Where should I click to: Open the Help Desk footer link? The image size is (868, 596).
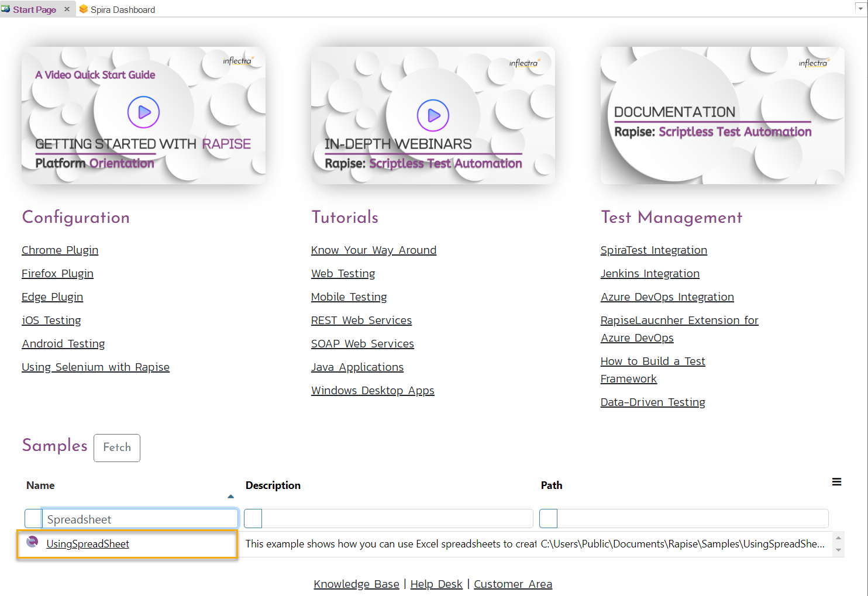[x=436, y=584]
